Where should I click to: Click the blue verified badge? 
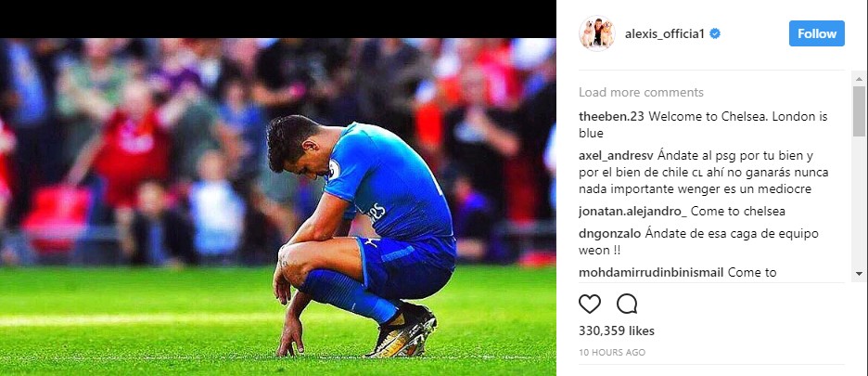click(x=715, y=33)
